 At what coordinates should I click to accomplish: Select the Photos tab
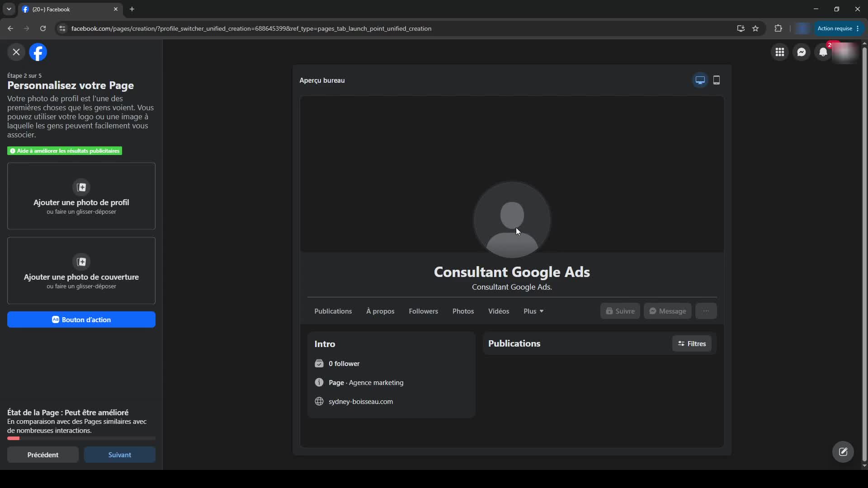[x=463, y=311]
